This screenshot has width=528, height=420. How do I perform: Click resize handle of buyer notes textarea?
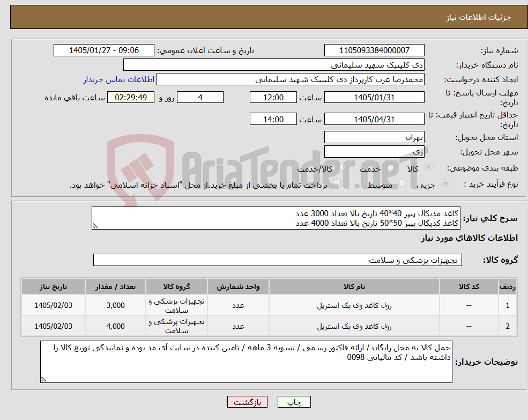point(43,379)
